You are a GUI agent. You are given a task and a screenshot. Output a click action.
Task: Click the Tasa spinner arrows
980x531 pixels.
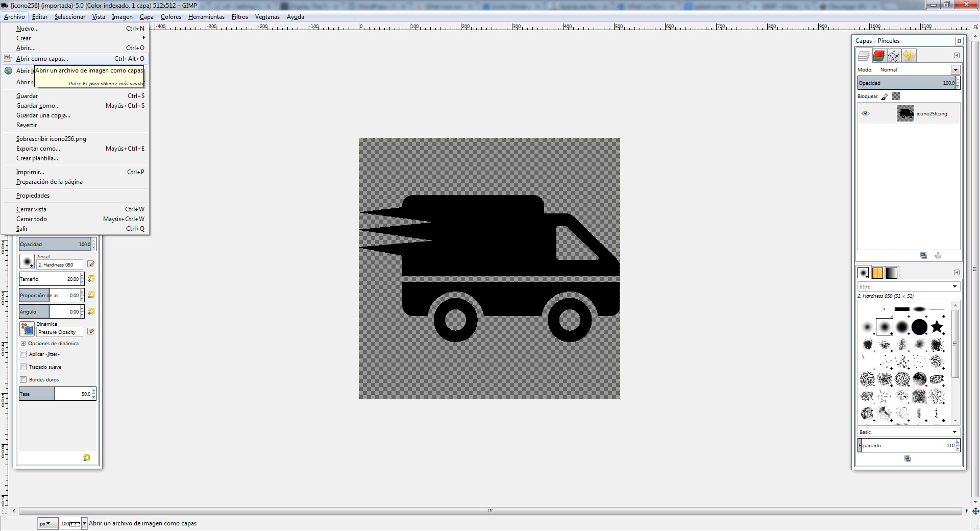94,394
